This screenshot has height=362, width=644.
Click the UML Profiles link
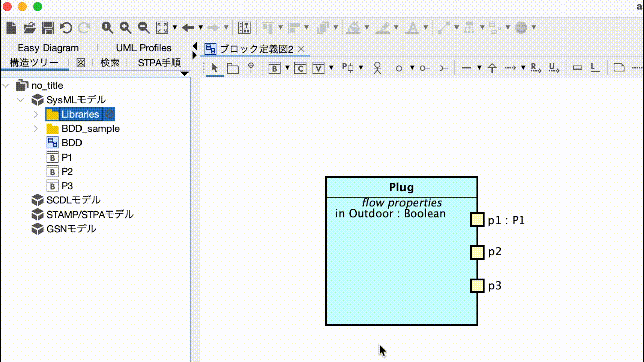(144, 48)
